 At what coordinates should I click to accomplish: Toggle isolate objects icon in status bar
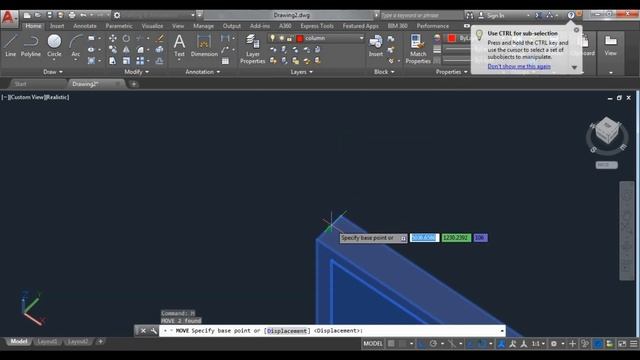tap(585, 344)
